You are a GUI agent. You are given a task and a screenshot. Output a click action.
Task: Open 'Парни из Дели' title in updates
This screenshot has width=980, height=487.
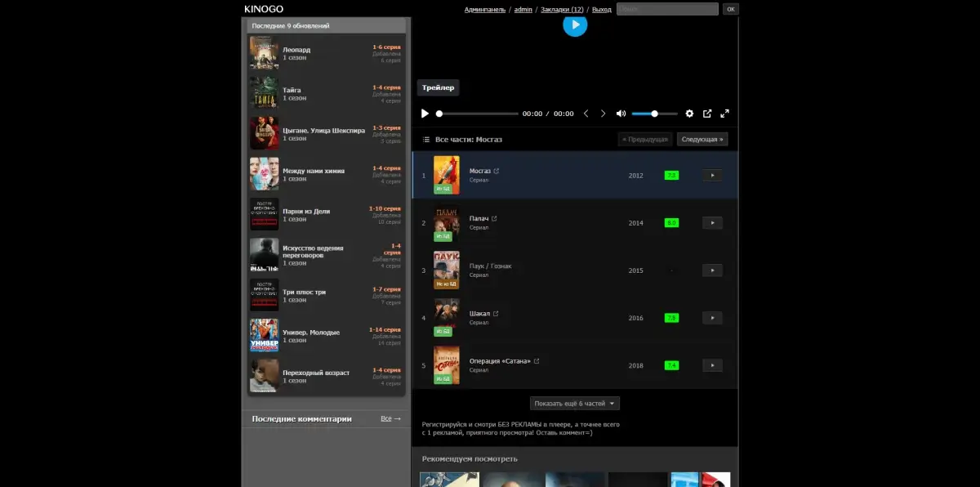(x=306, y=211)
